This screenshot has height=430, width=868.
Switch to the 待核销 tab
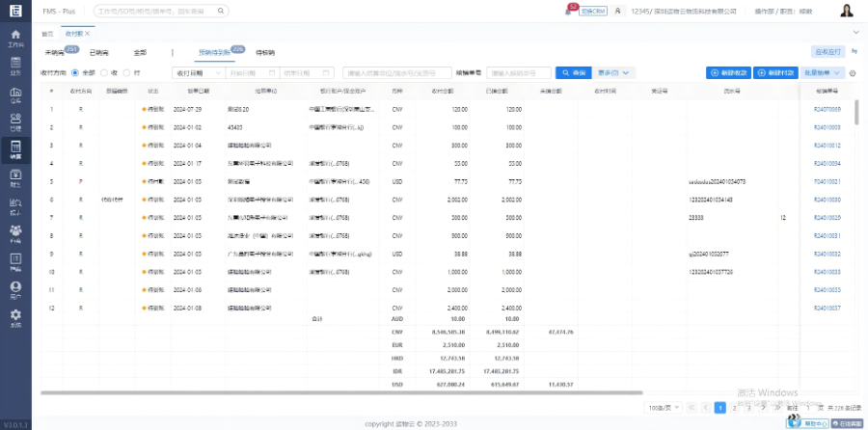point(265,53)
